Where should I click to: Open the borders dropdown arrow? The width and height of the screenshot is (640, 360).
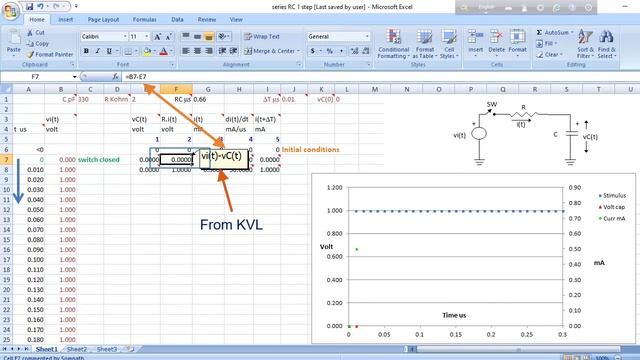[x=136, y=51]
